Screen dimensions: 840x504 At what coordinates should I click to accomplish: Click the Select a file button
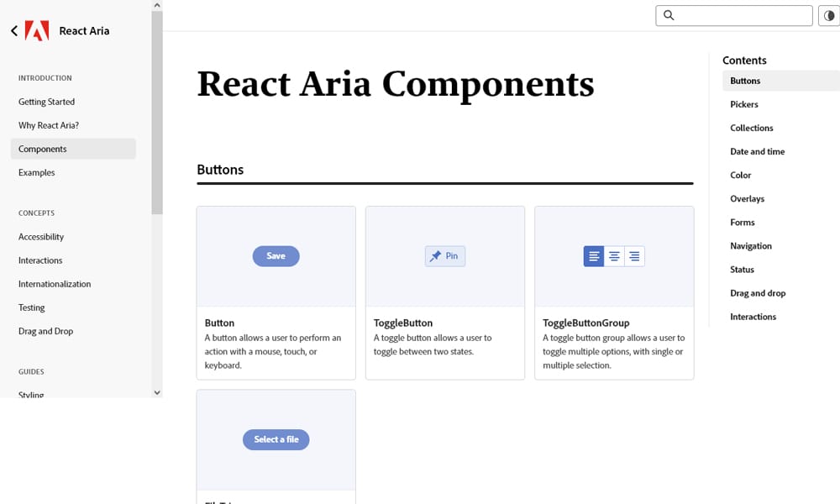276,439
